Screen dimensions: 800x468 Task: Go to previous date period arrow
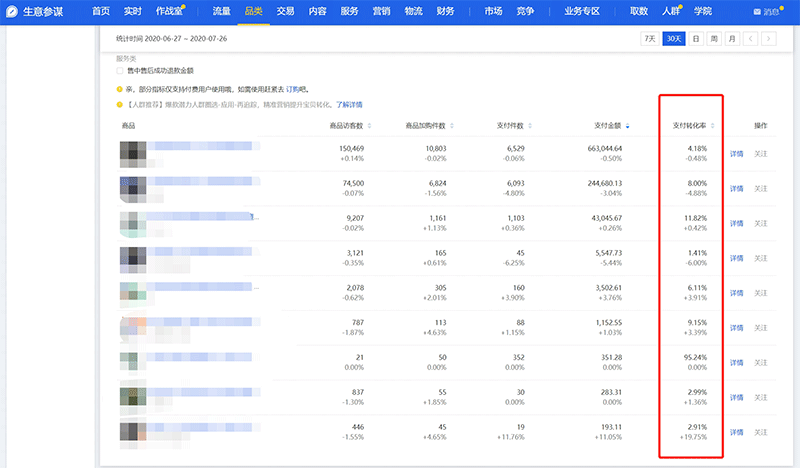(x=750, y=39)
